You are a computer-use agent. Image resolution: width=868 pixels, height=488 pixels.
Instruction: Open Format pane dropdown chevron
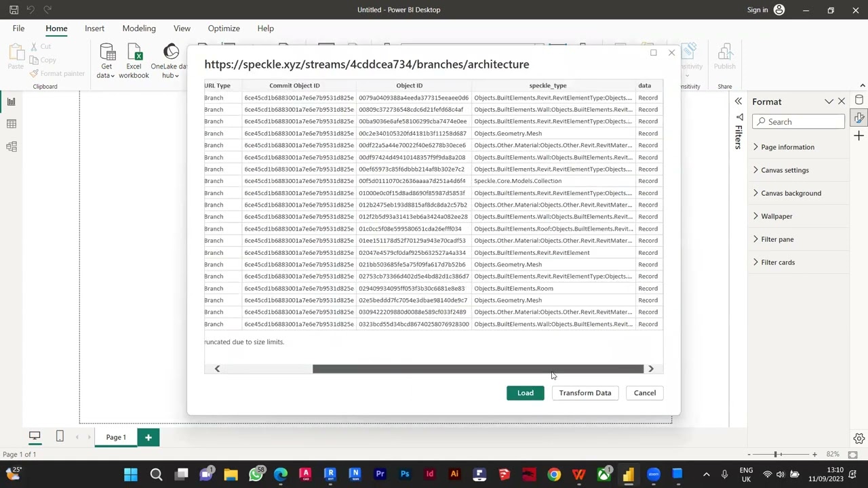(829, 102)
